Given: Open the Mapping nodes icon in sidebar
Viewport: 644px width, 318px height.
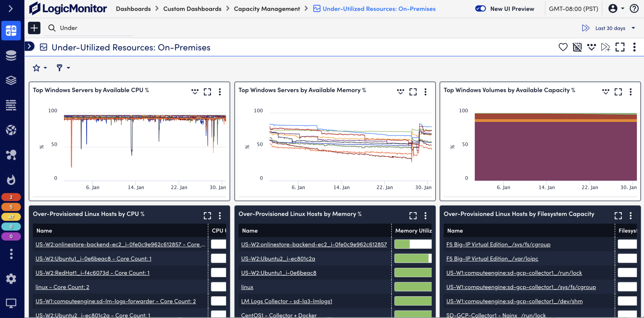Looking at the screenshot, I should click(x=11, y=155).
